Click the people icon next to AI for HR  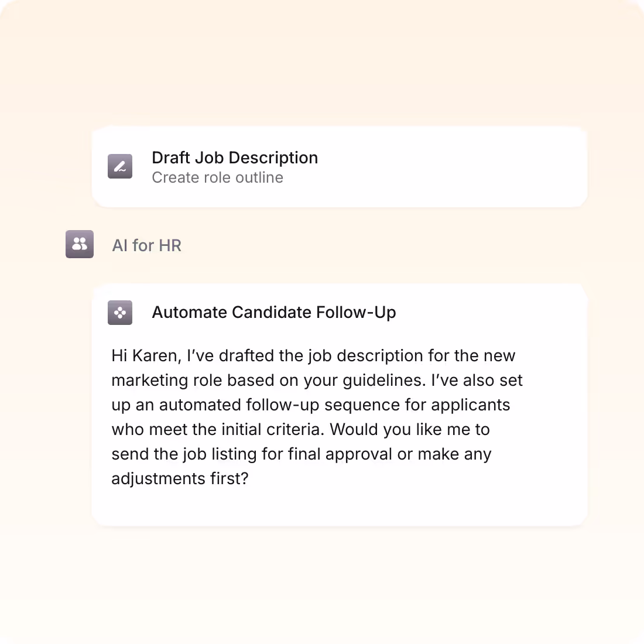pos(80,244)
